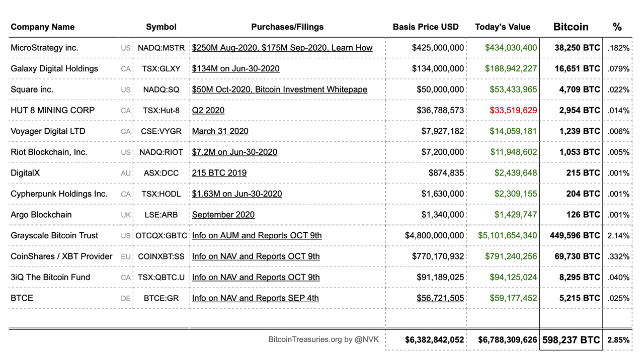
Task: Open Galaxy Digital $134M on Jun-30-2020 link
Action: (x=235, y=68)
